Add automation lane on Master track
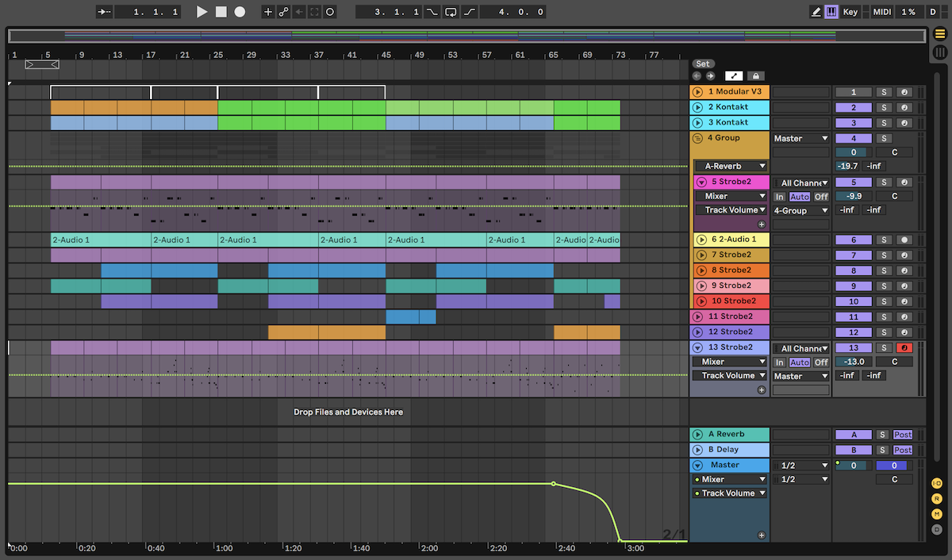 coord(762,535)
